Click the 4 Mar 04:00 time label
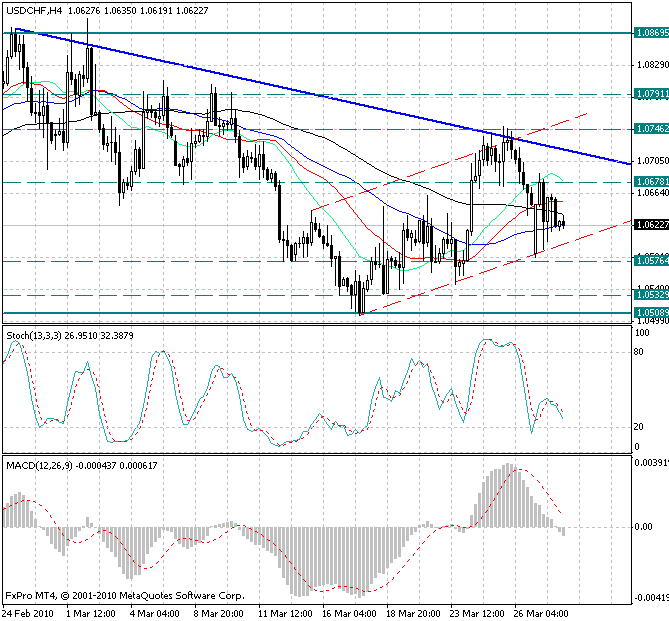The height and width of the screenshot is (621, 669). tap(154, 614)
